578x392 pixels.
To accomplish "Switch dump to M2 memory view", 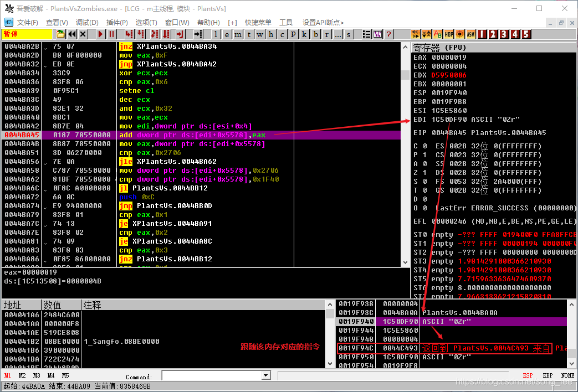I will [x=22, y=375].
